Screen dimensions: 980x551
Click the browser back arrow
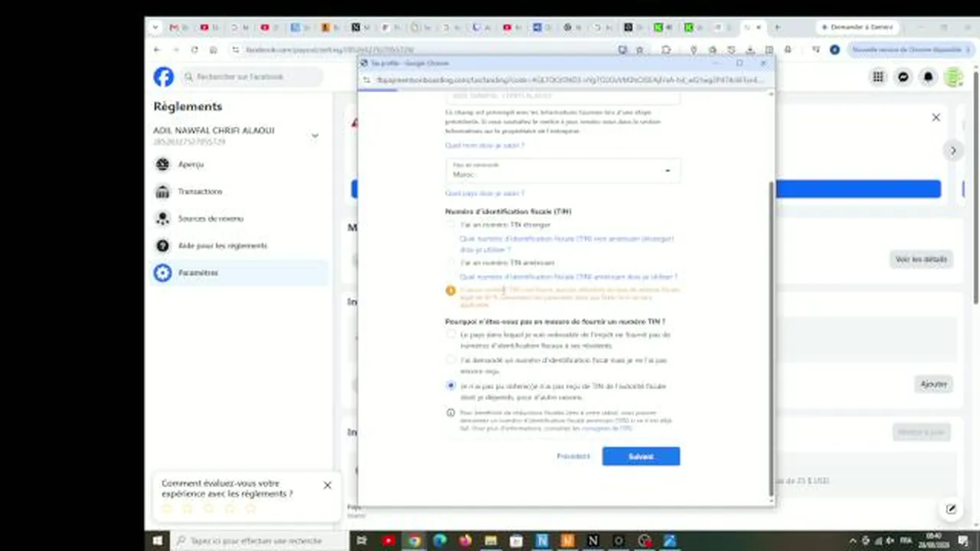157,50
